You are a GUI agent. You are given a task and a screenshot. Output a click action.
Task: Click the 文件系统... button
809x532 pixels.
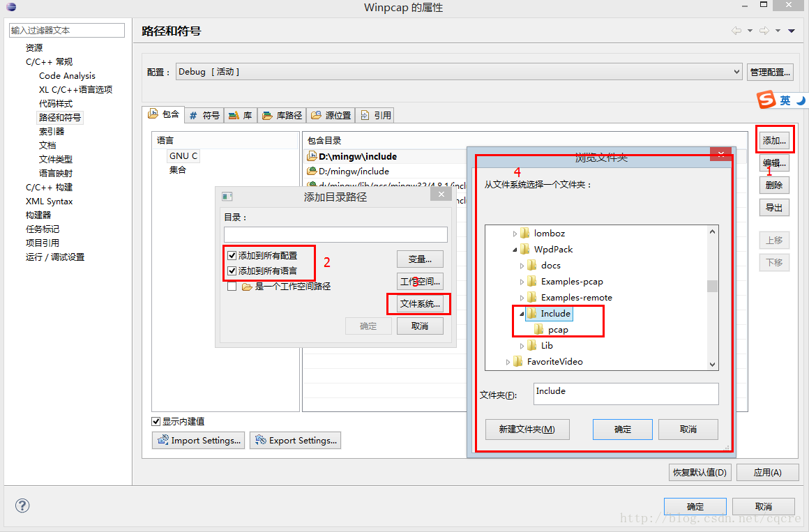coord(420,303)
